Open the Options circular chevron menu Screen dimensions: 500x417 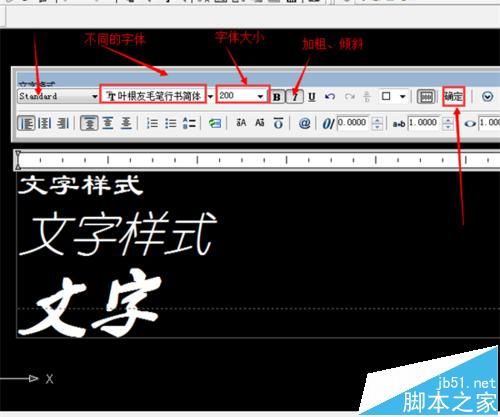tap(487, 97)
